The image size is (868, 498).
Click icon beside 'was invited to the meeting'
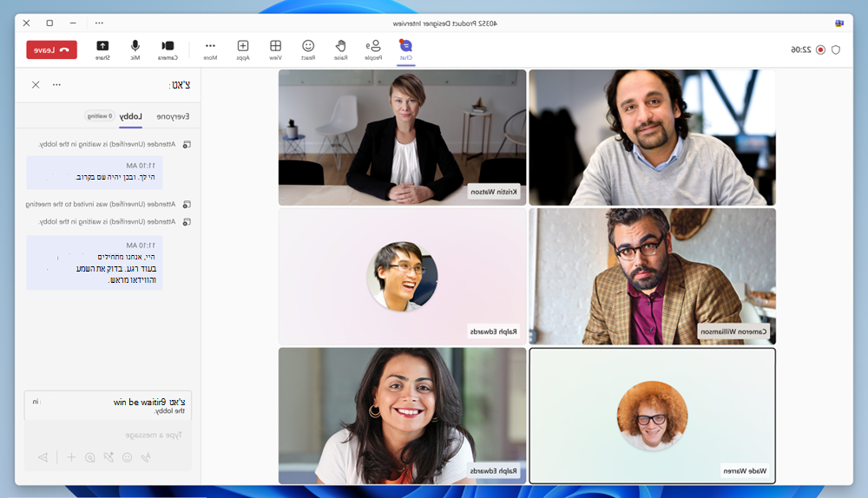pos(187,204)
